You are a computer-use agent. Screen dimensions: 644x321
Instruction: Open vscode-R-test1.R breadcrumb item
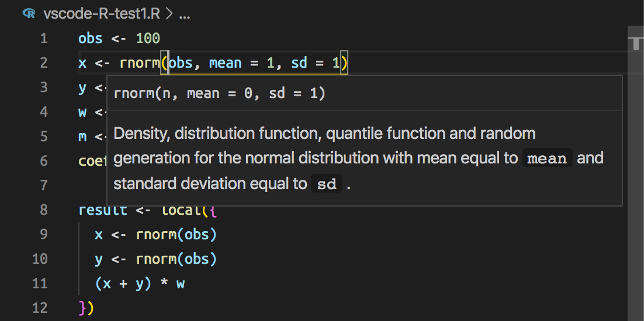click(102, 14)
